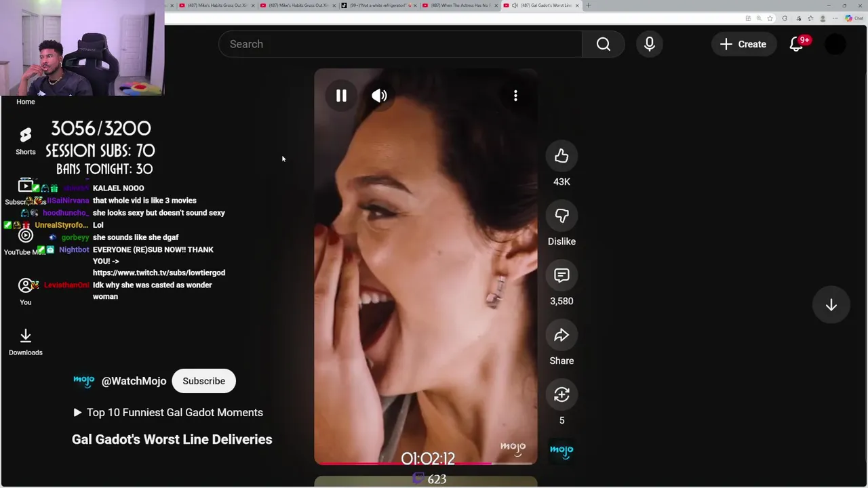Click the title Gal Gadot's Worst Line Deliveries
The image size is (868, 488).
[x=172, y=439]
